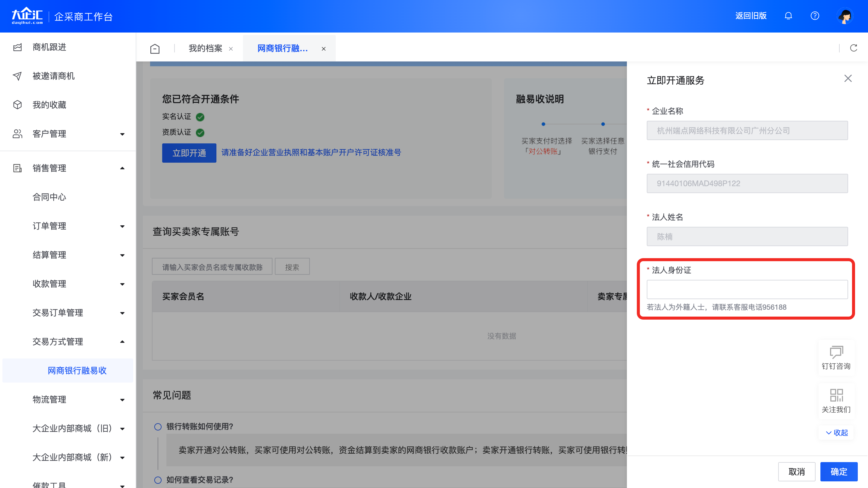
Task: Click the 买家选择任意银行支付 step text
Action: [602, 146]
